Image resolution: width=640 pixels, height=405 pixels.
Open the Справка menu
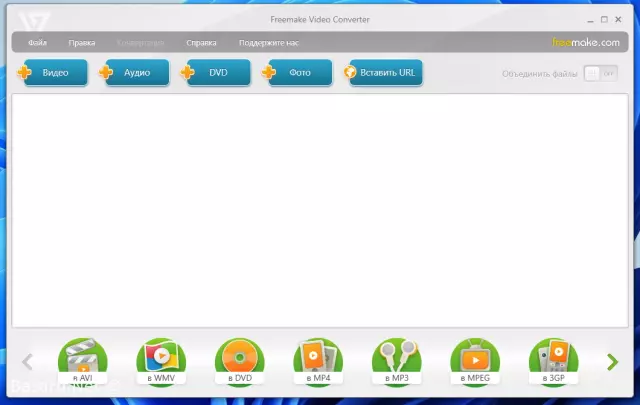[201, 42]
